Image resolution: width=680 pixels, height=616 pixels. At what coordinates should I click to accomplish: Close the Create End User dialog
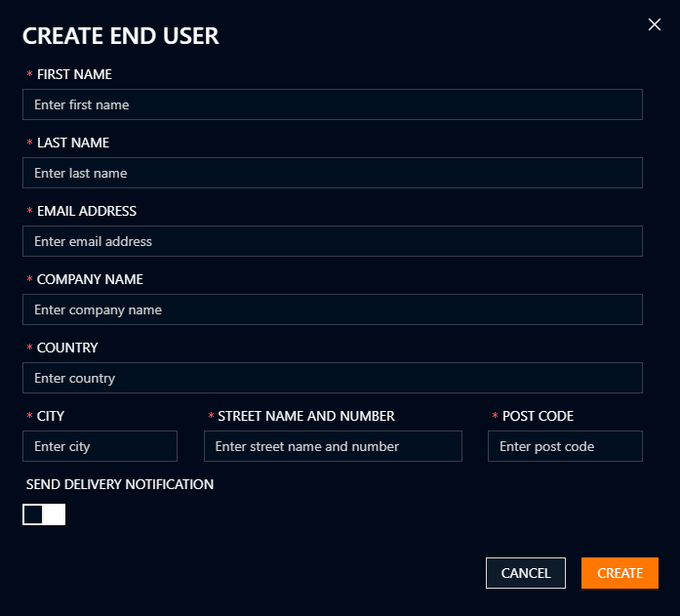[655, 24]
